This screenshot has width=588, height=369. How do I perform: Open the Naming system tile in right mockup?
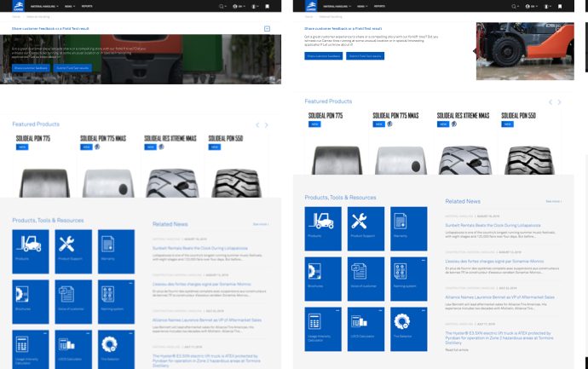[409, 279]
